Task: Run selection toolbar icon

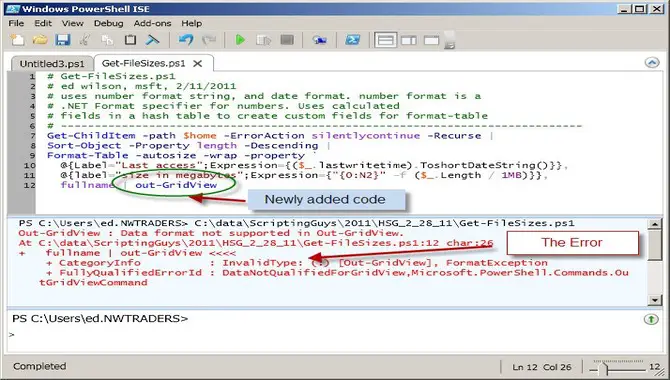Action: tap(264, 40)
